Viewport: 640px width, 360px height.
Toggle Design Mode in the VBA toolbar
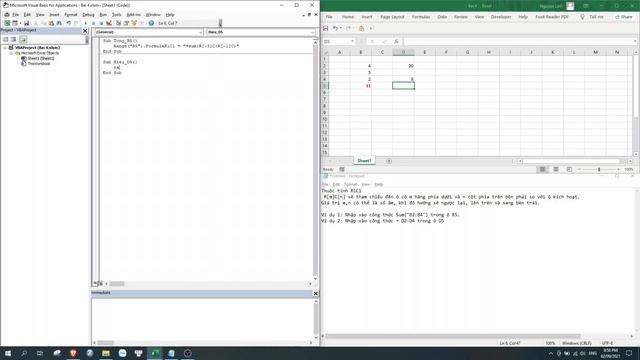pos(109,23)
